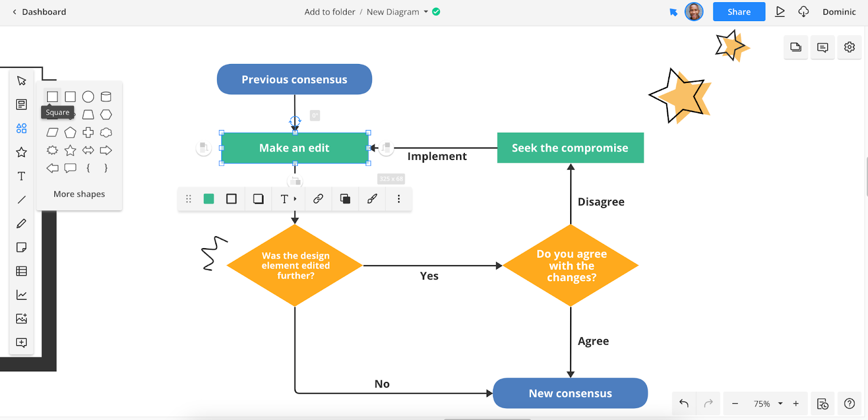The height and width of the screenshot is (420, 868).
Task: Click the Previous consensus shape
Action: [x=295, y=80]
